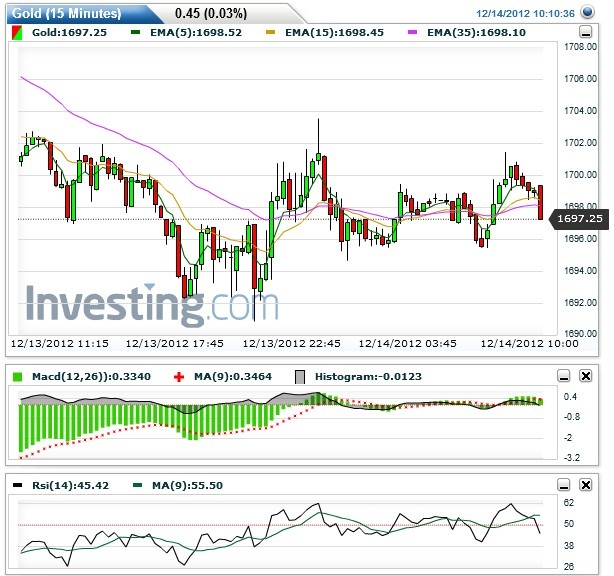
Task: Click the -3.2 MACD axis label
Action: pyautogui.click(x=572, y=457)
